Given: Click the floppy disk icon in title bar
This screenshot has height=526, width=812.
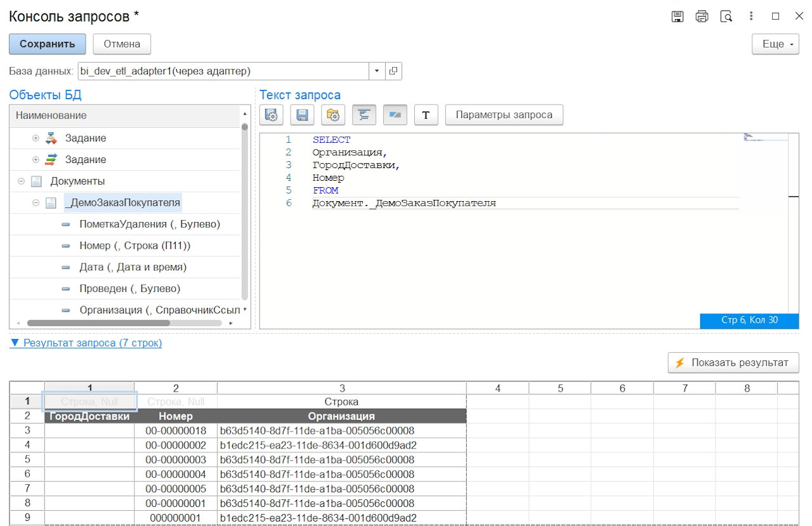Looking at the screenshot, I should (x=678, y=16).
